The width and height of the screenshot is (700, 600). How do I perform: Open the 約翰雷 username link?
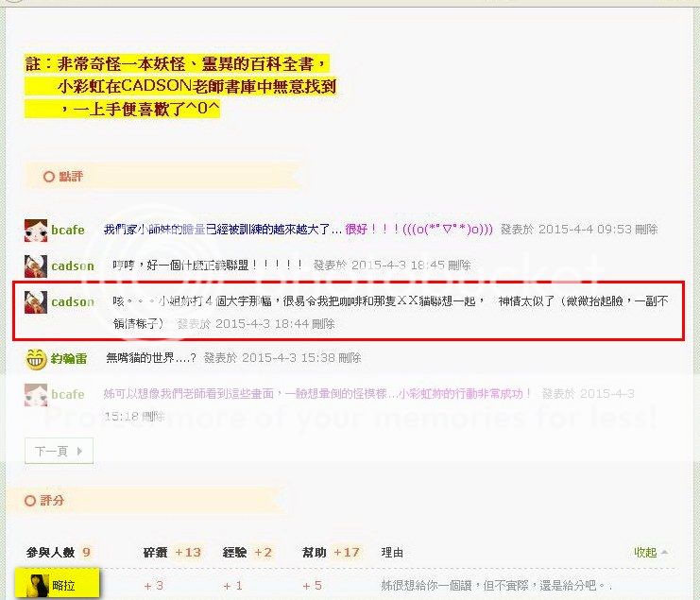[69, 358]
